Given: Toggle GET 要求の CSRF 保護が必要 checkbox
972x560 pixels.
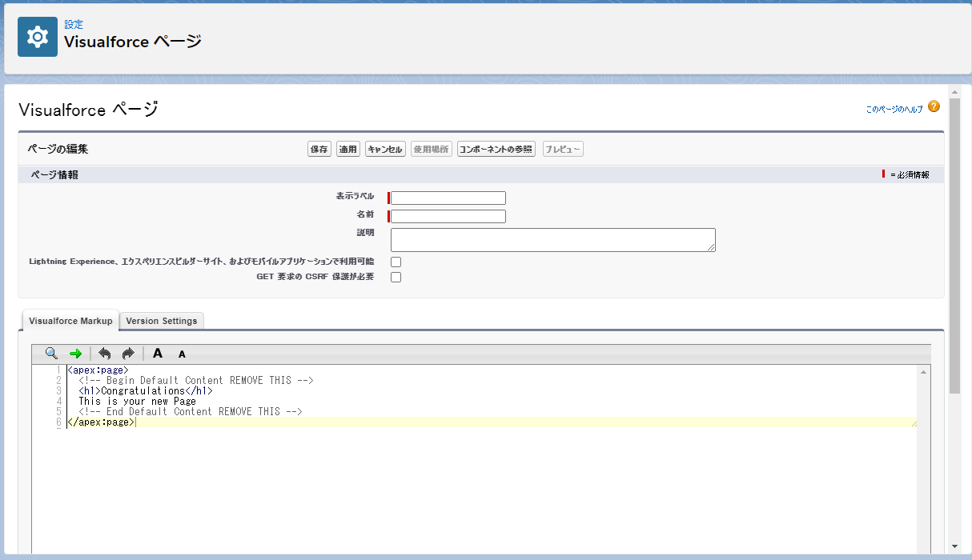Looking at the screenshot, I should pos(396,278).
